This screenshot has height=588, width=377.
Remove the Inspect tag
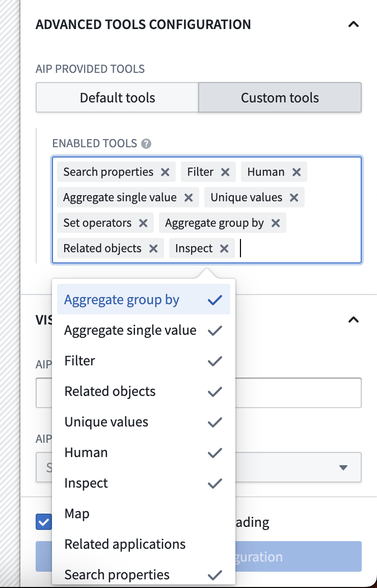pyautogui.click(x=224, y=249)
